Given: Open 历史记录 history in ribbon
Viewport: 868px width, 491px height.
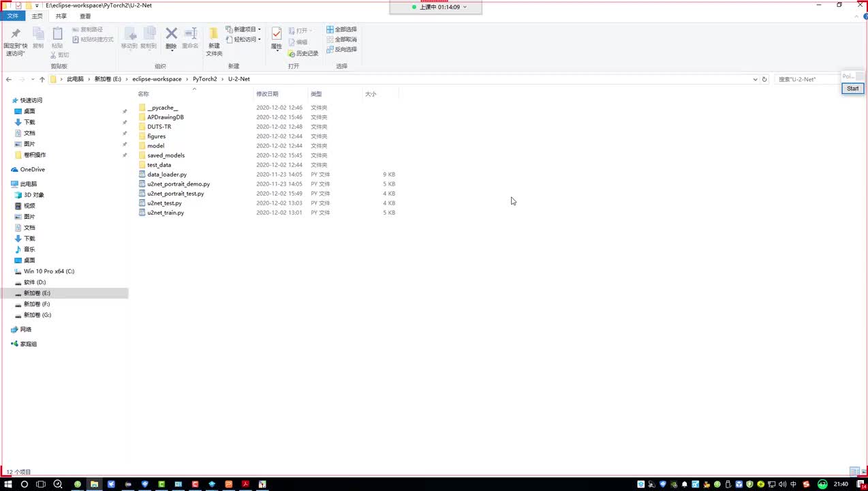Looking at the screenshot, I should (303, 53).
